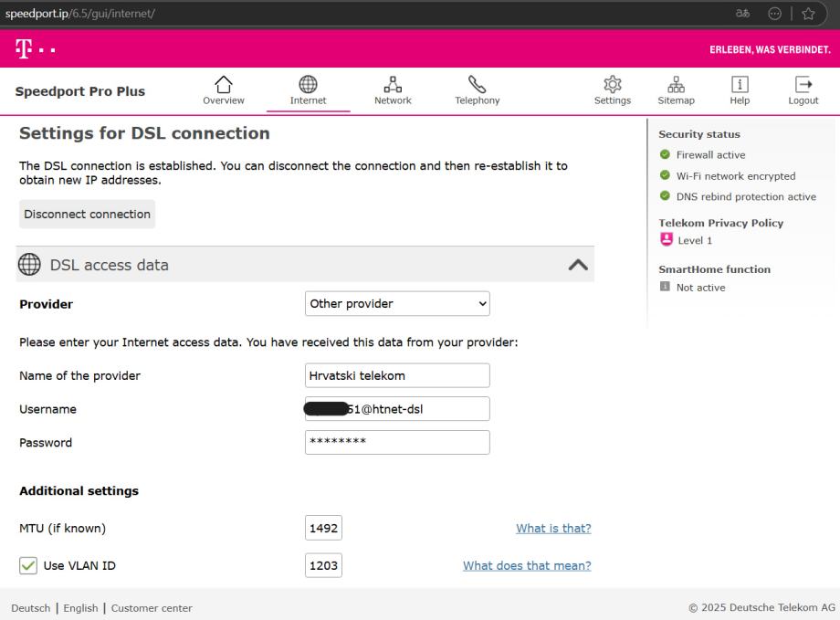840x620 pixels.
Task: Click the Telephony handset icon
Action: [477, 85]
